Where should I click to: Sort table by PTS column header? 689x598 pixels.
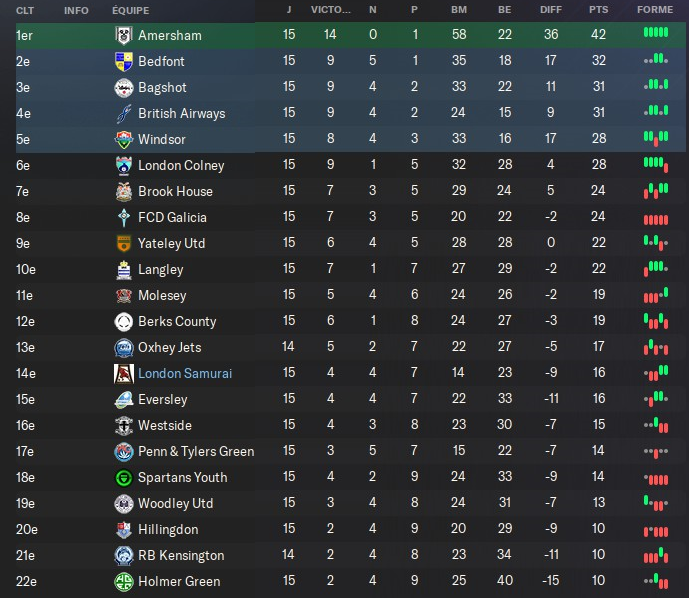[598, 10]
